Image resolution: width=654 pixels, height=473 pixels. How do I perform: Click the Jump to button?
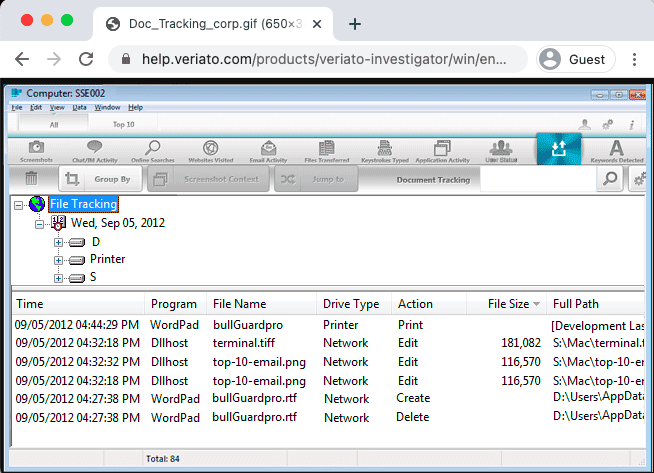tap(316, 179)
